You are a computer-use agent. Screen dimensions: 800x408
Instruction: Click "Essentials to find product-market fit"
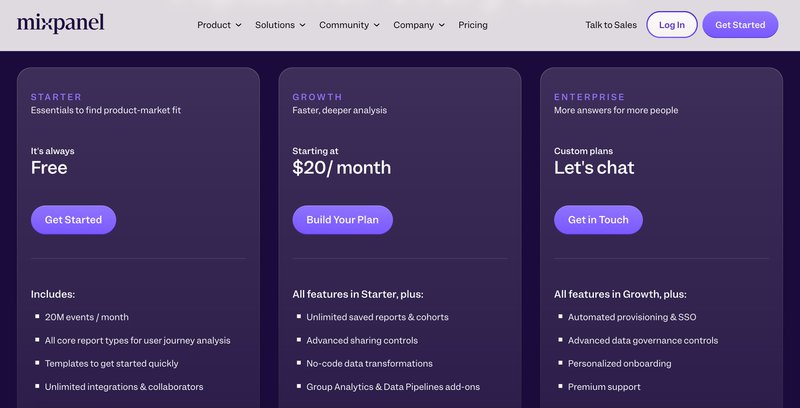pyautogui.click(x=106, y=110)
